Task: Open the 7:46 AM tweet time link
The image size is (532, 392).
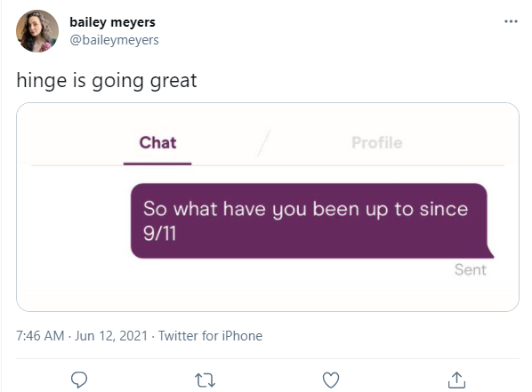Action: point(40,336)
